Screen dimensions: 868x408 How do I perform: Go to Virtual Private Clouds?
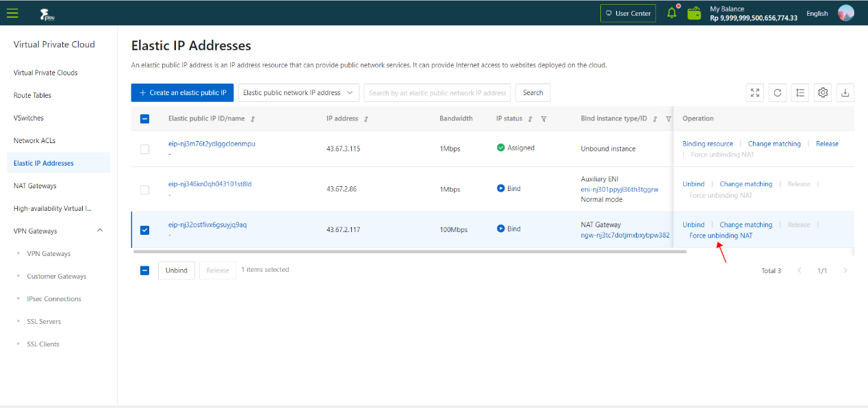pyautogui.click(x=46, y=73)
